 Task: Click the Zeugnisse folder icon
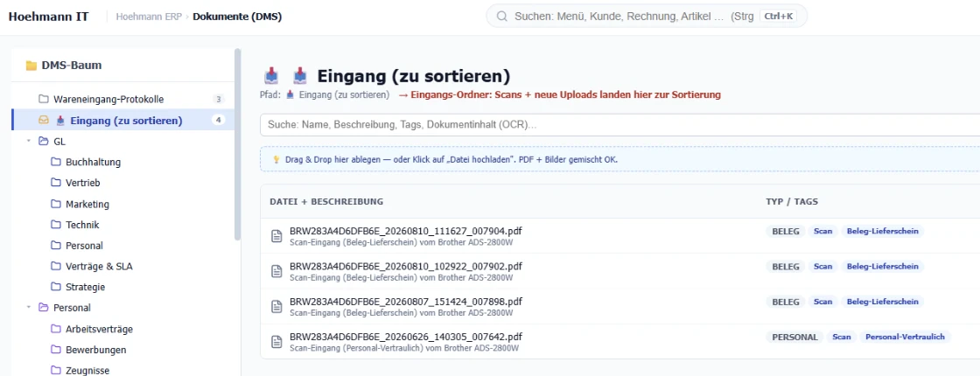[x=56, y=370]
